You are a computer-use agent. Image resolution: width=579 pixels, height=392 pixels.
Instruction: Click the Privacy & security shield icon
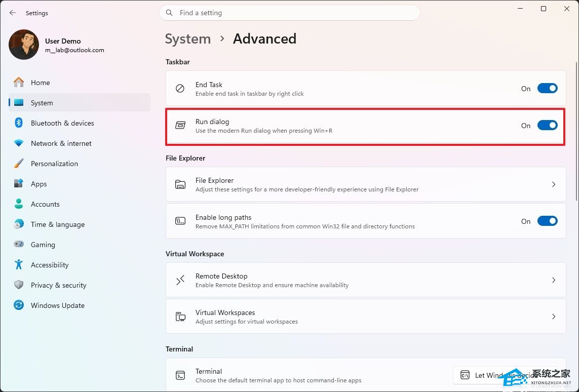(x=19, y=285)
